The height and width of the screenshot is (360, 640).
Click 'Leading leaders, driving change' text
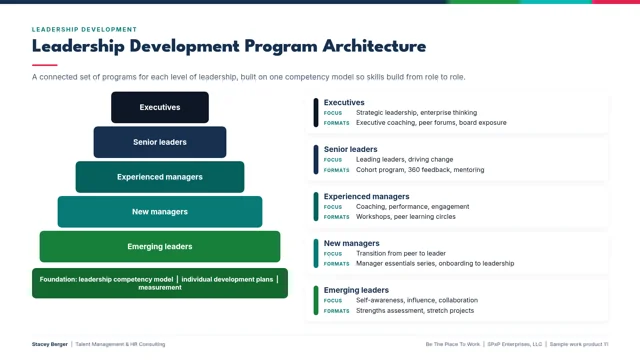[x=404, y=160]
